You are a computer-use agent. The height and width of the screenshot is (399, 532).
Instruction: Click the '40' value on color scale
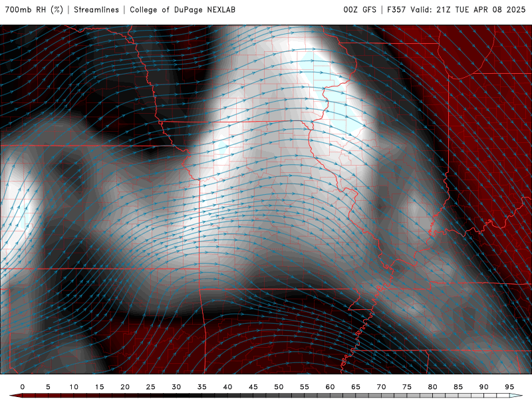pyautogui.click(x=227, y=387)
